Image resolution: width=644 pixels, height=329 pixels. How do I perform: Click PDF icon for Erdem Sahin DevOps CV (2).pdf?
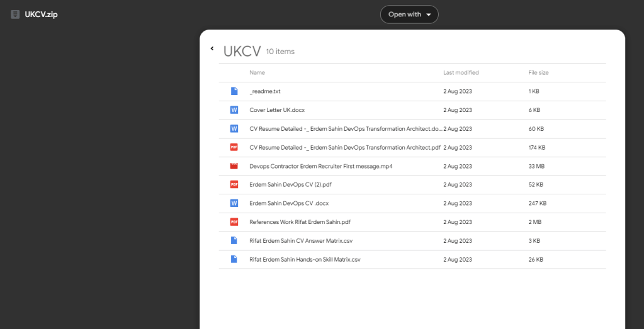tap(234, 184)
